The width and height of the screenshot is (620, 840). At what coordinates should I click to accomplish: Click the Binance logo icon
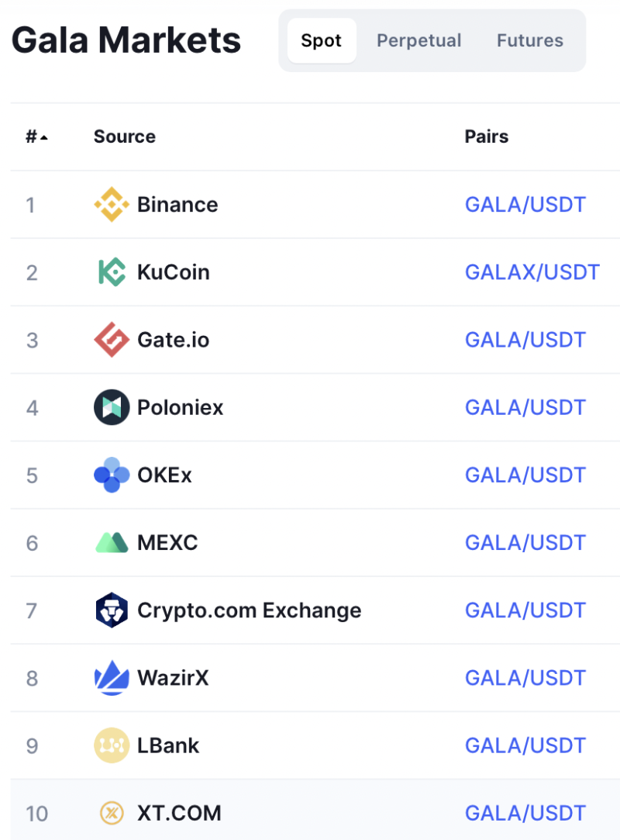coord(112,204)
